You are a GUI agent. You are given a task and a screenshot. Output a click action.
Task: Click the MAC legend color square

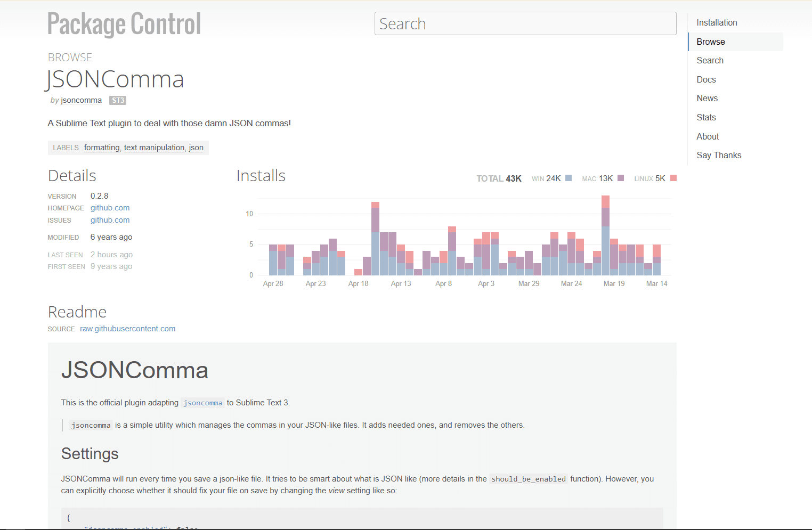tap(620, 178)
